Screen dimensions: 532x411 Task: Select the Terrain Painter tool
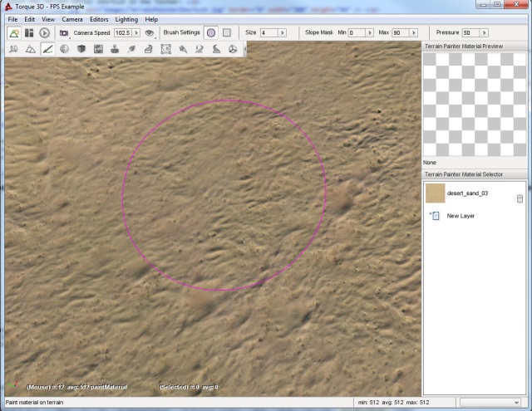coord(47,50)
